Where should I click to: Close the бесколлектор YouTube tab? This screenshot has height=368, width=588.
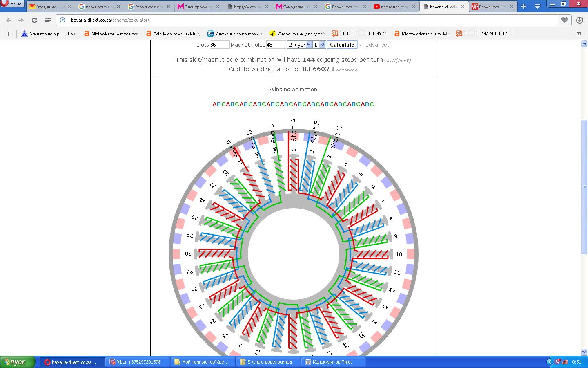[414, 7]
